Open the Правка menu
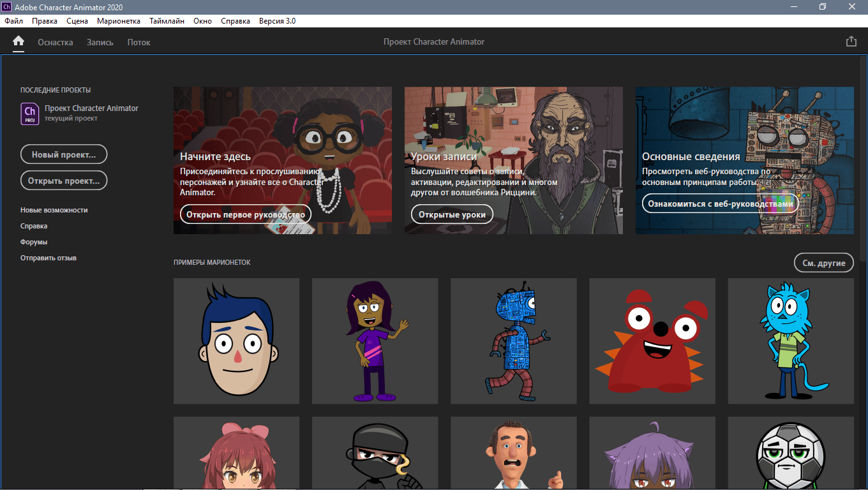868x490 pixels. pos(45,21)
